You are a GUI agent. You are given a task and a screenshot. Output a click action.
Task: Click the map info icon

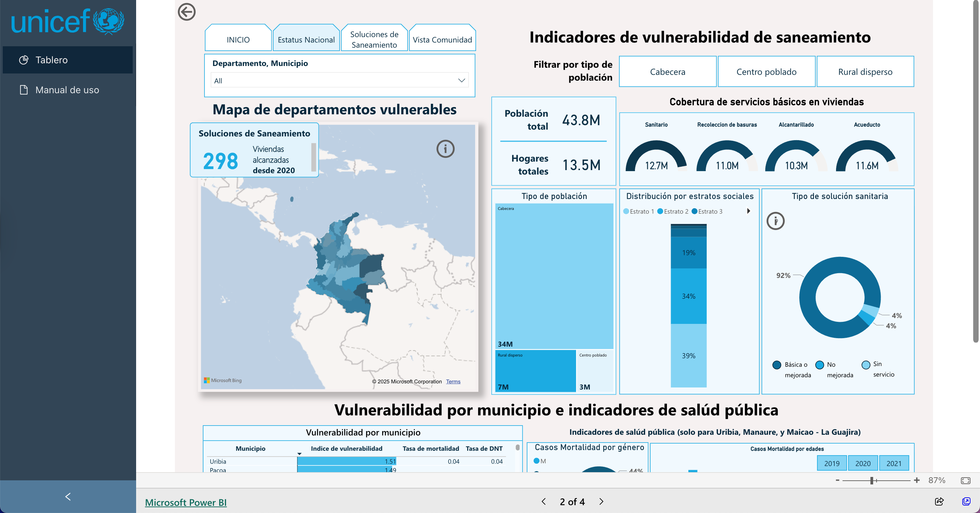point(445,149)
